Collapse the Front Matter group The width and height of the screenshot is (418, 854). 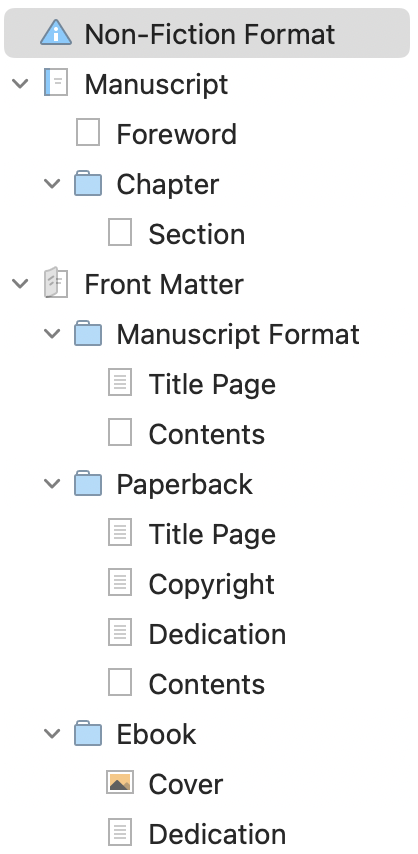(x=20, y=284)
